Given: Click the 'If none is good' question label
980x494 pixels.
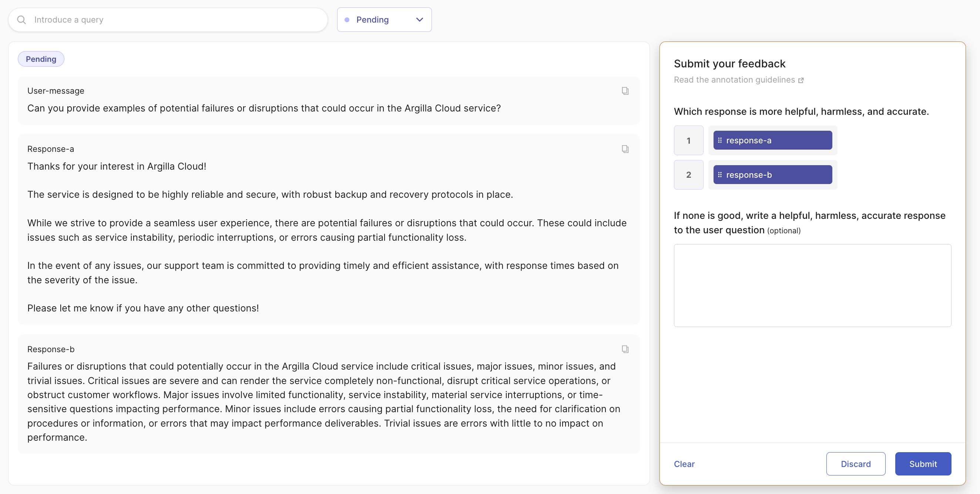Looking at the screenshot, I should point(809,223).
